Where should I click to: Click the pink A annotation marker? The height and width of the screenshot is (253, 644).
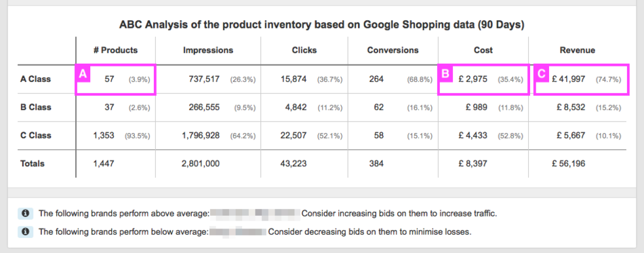click(83, 73)
